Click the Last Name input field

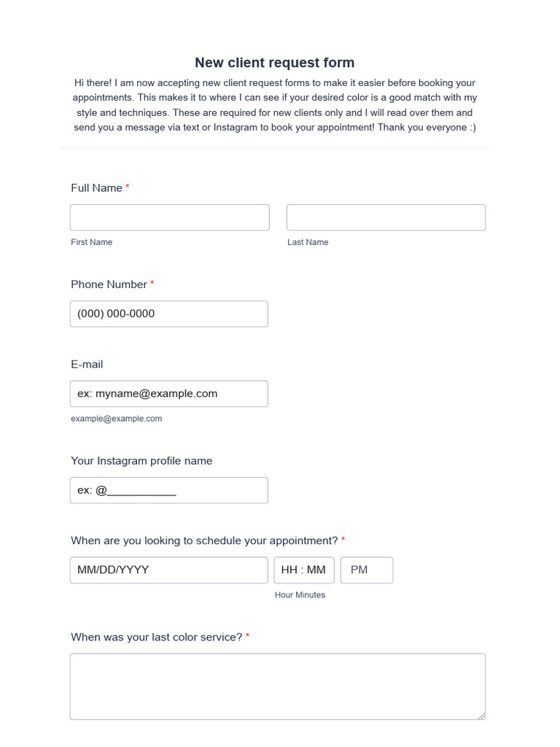pos(386,217)
